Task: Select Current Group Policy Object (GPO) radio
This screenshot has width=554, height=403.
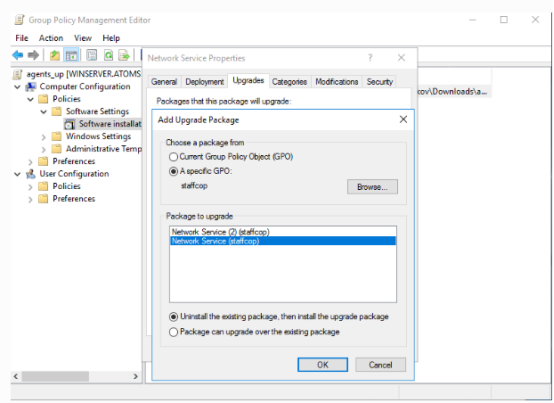Action: click(x=173, y=156)
